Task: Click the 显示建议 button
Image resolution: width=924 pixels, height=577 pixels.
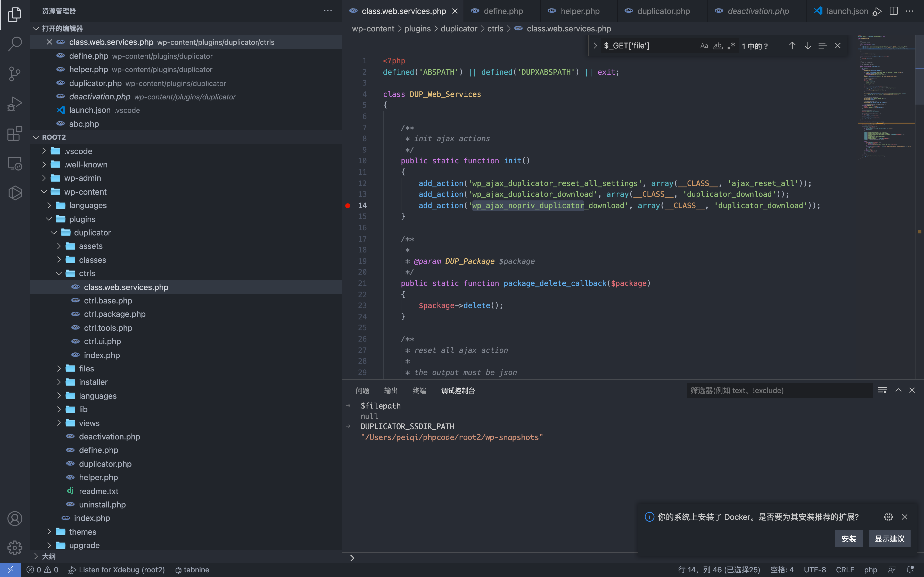Action: tap(889, 538)
